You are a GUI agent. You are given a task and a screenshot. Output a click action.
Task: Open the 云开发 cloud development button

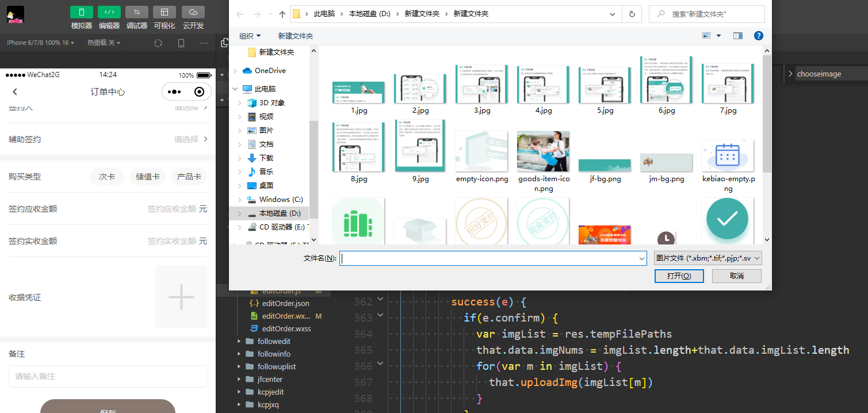click(x=193, y=12)
